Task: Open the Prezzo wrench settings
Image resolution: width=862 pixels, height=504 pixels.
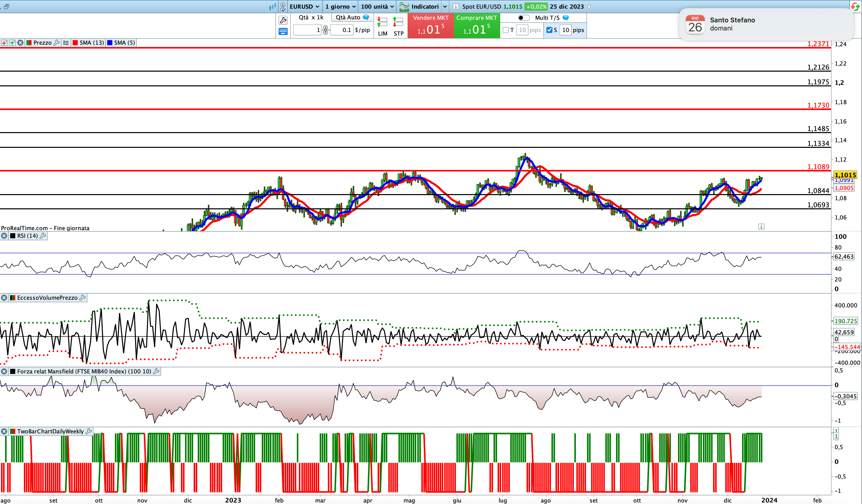Action: (57, 43)
